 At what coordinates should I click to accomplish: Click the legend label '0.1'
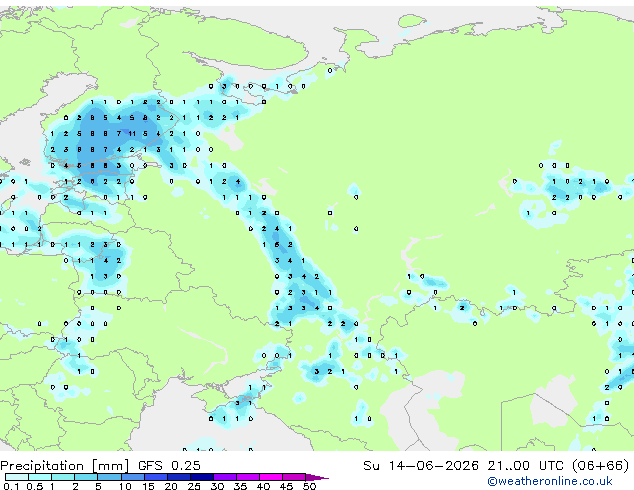pyautogui.click(x=11, y=486)
